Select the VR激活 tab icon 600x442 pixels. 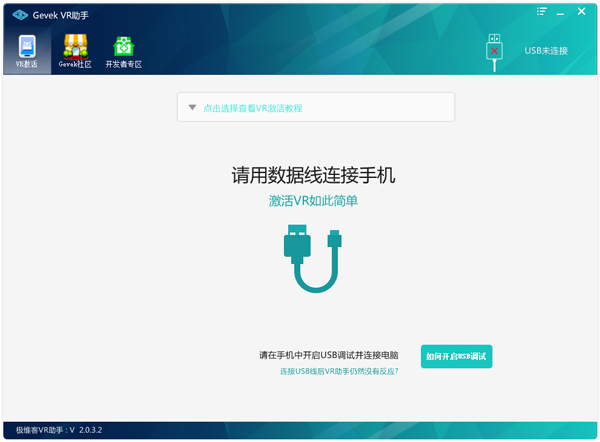tap(27, 46)
